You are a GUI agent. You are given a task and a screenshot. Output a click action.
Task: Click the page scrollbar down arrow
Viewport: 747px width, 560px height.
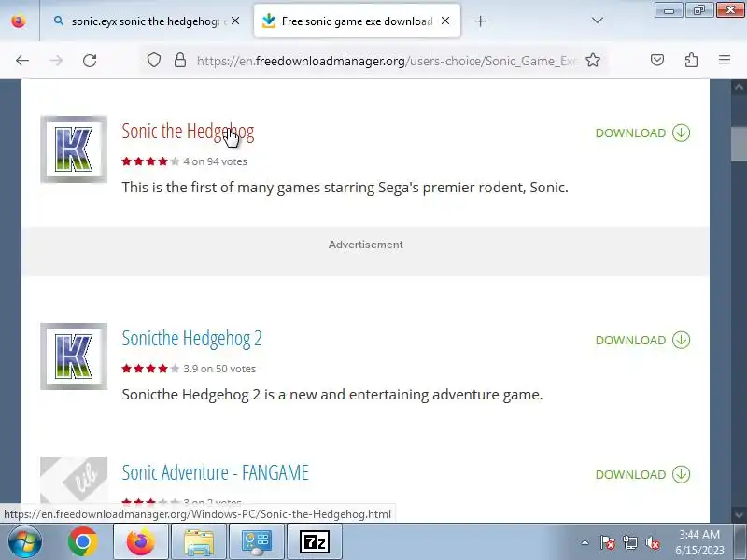(739, 515)
